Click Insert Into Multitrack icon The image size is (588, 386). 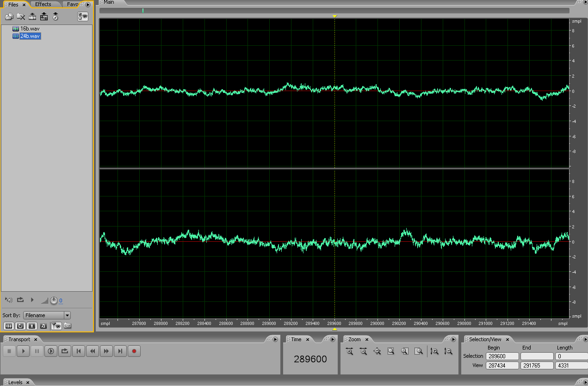point(44,17)
